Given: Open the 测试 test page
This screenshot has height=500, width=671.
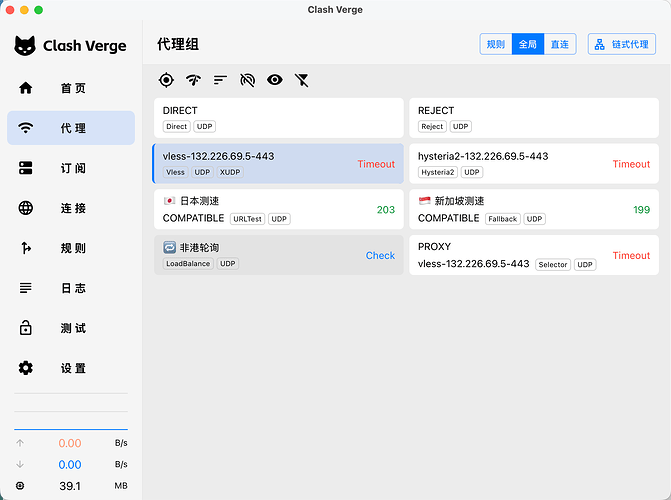Looking at the screenshot, I should click(71, 328).
